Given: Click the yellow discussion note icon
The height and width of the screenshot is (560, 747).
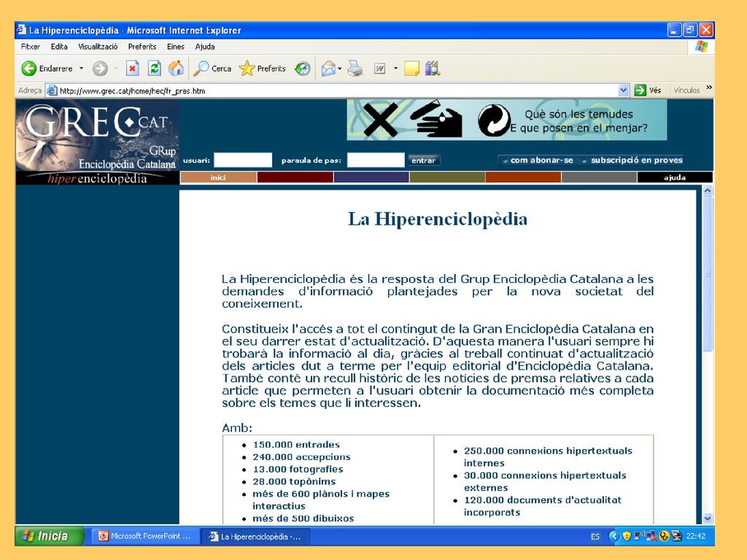Looking at the screenshot, I should 411,69.
